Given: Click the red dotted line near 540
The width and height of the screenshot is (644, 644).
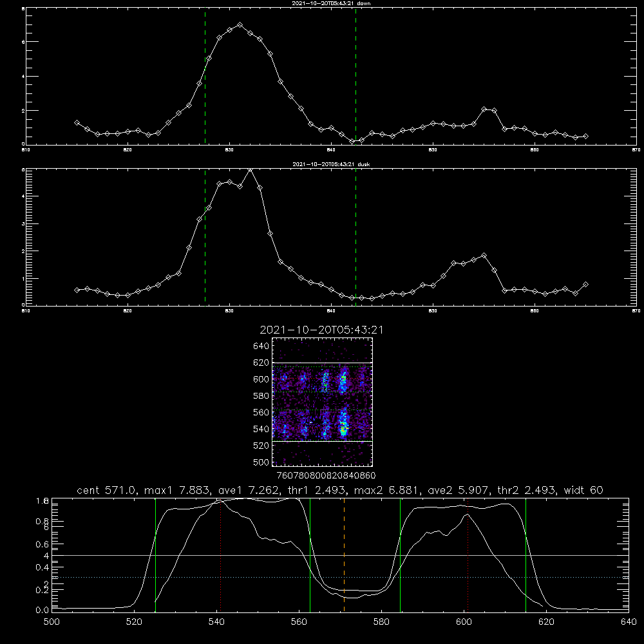Looking at the screenshot, I should 220,555.
